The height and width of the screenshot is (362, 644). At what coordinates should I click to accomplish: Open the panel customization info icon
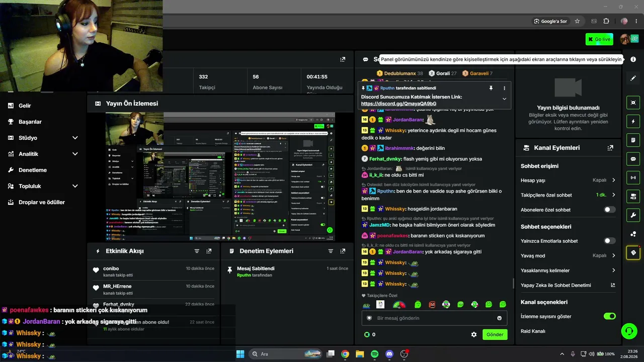pyautogui.click(x=633, y=59)
